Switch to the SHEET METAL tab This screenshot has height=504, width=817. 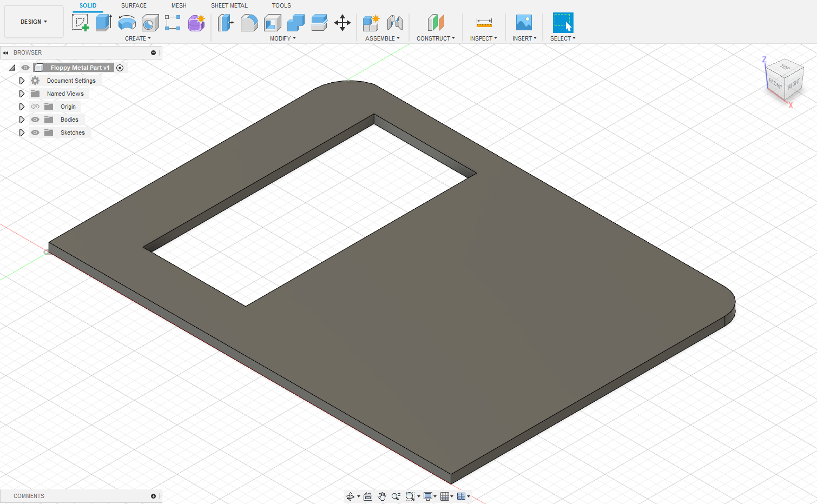[x=229, y=5]
